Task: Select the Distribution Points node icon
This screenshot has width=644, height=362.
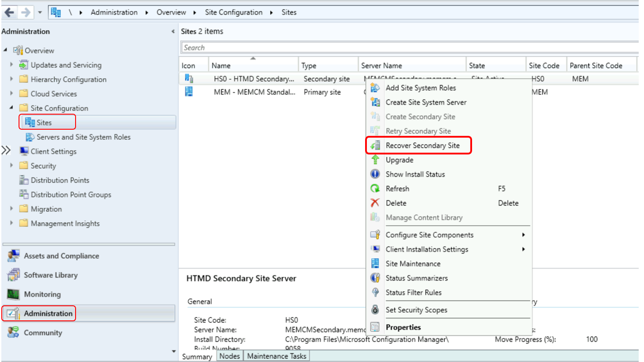Action: 23,180
